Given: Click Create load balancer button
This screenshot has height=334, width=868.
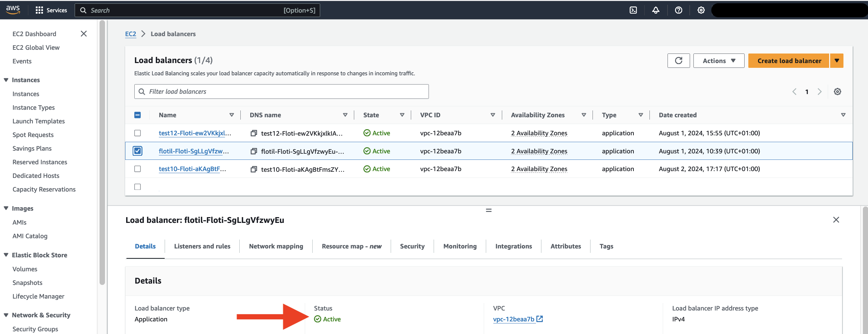Looking at the screenshot, I should click(789, 61).
